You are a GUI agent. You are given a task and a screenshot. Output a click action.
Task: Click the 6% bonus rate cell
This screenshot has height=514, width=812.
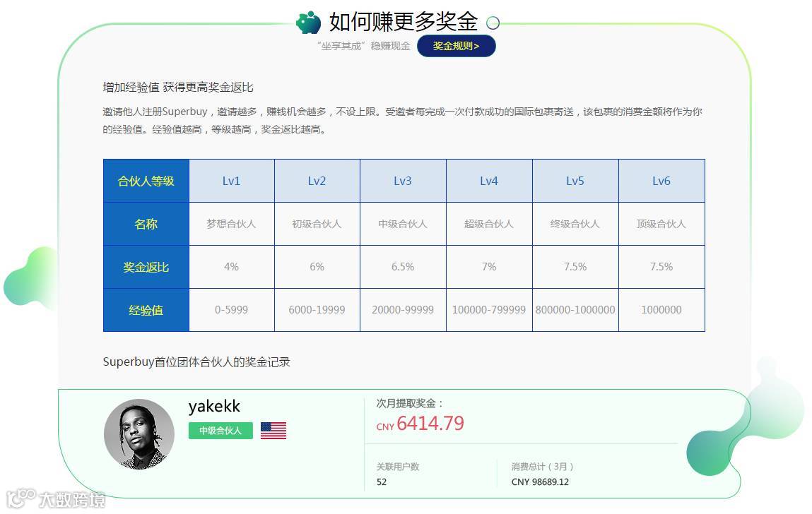point(317,267)
